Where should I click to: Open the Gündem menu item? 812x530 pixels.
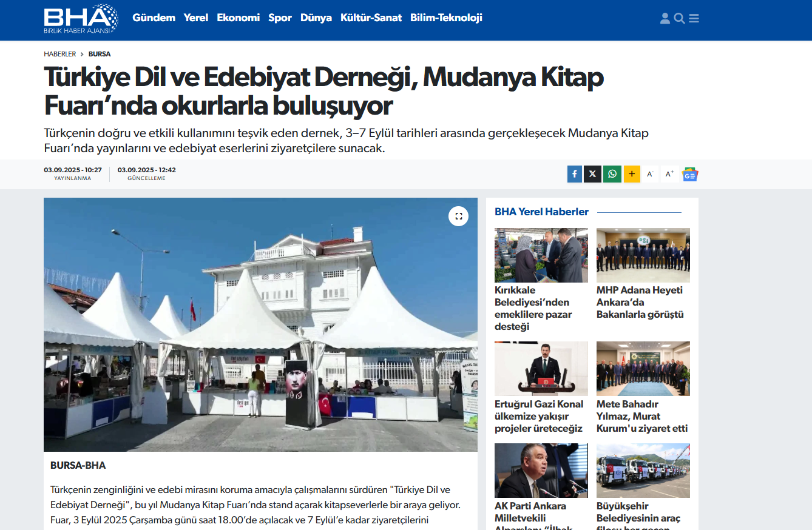tap(154, 18)
